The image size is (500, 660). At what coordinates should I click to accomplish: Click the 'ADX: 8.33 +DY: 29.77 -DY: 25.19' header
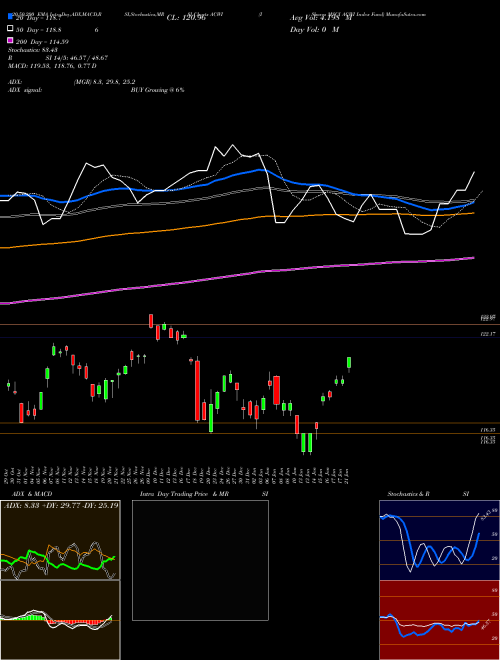61,505
